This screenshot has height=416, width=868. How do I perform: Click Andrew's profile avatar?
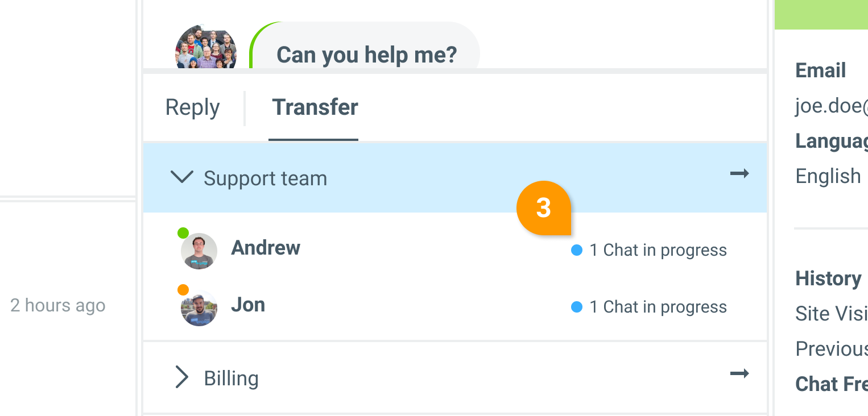click(199, 251)
